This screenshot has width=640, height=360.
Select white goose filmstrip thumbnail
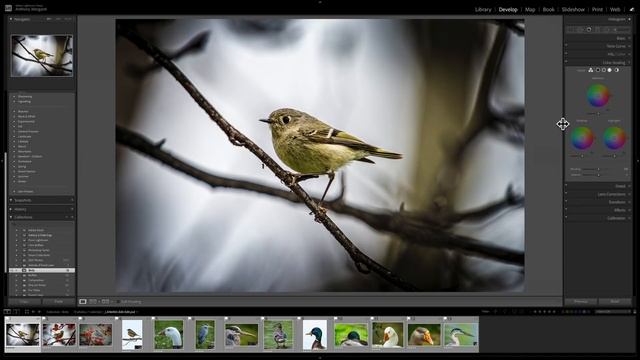[387, 335]
